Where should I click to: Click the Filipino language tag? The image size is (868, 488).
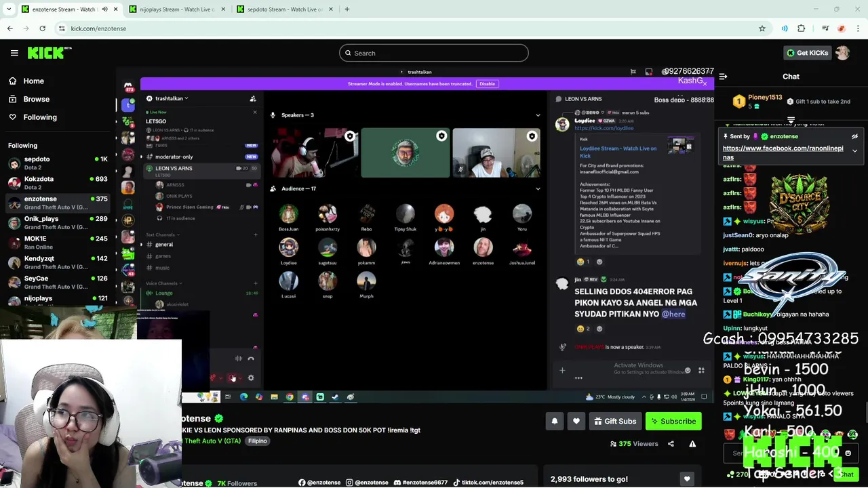click(x=258, y=441)
